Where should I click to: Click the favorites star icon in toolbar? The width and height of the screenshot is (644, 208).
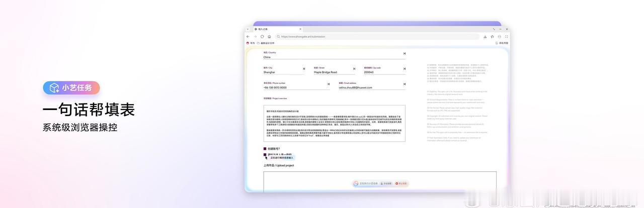click(x=492, y=37)
